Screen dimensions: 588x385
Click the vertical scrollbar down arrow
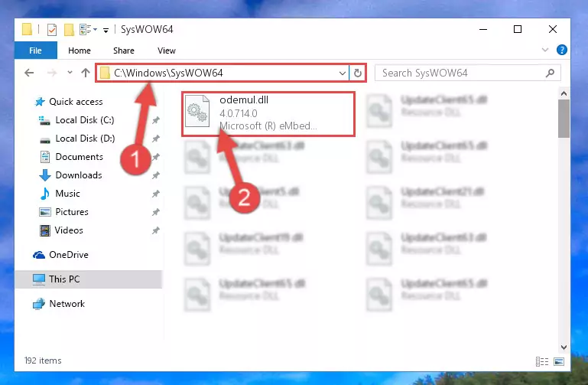tap(564, 347)
